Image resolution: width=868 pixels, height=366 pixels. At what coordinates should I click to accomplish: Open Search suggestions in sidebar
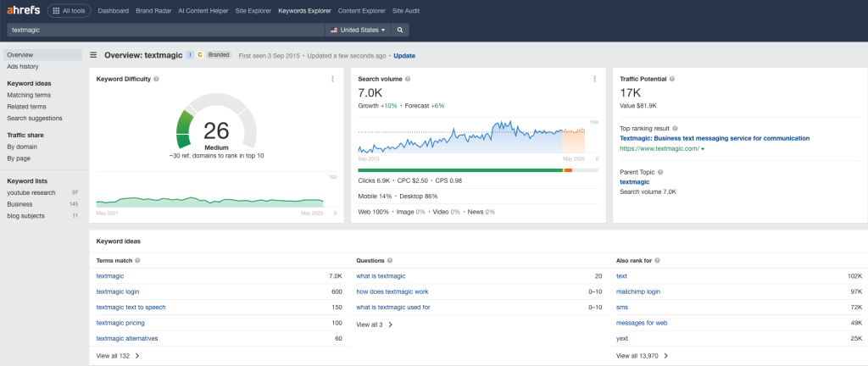34,119
